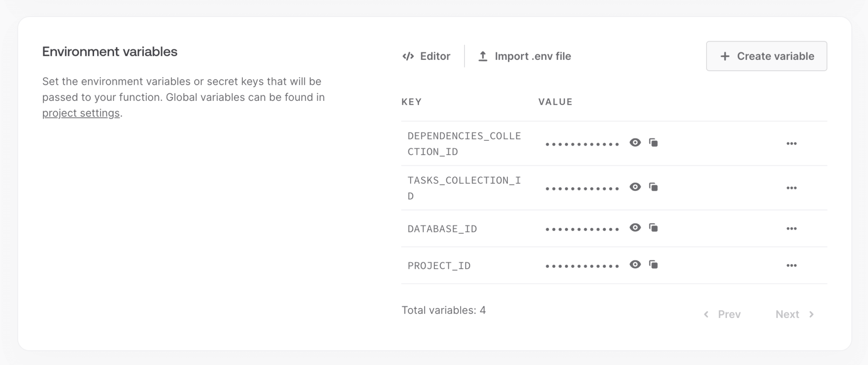868x365 pixels.
Task: Copy the PROJECT_ID value
Action: 654,265
